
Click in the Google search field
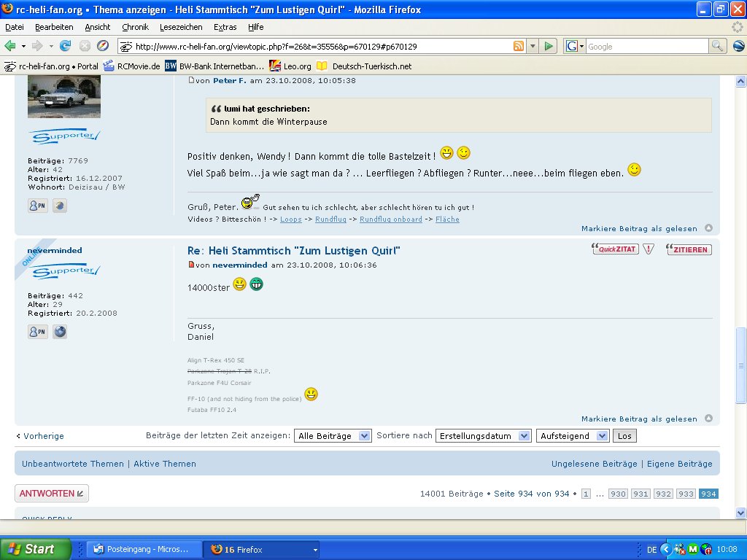(647, 46)
